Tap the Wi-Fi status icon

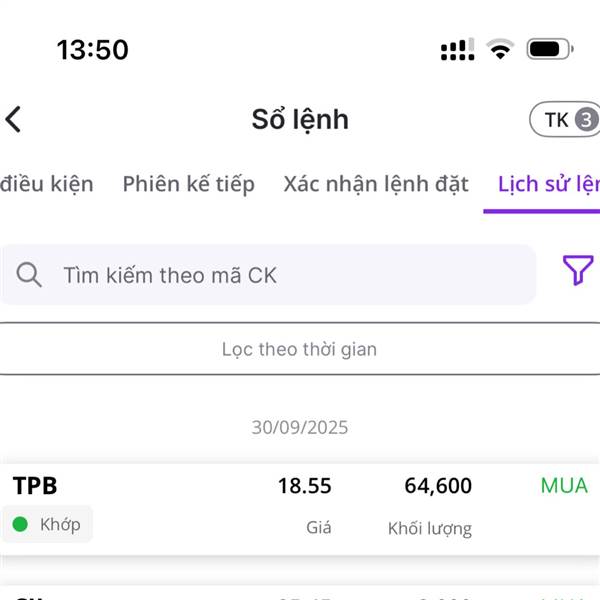pyautogui.click(x=500, y=49)
